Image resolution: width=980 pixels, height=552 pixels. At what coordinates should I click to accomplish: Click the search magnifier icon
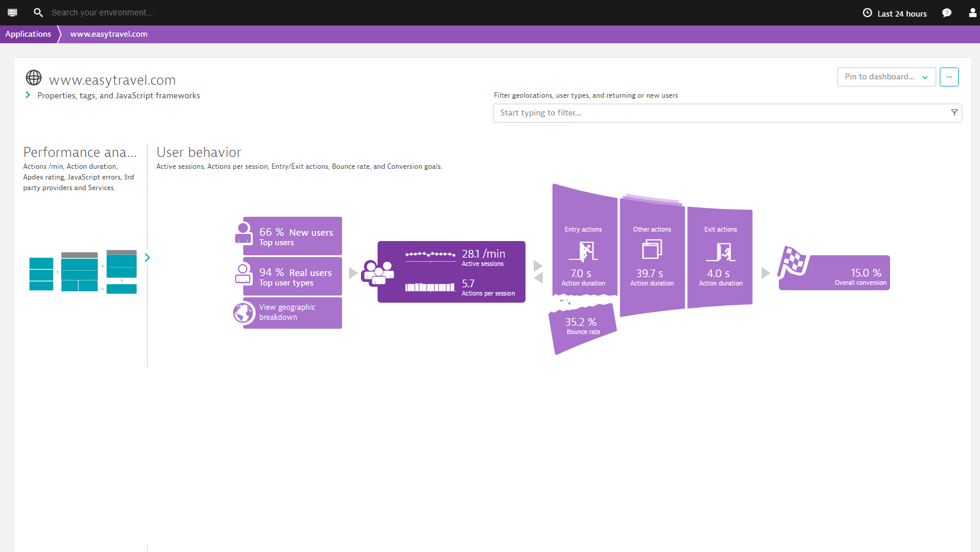point(38,12)
